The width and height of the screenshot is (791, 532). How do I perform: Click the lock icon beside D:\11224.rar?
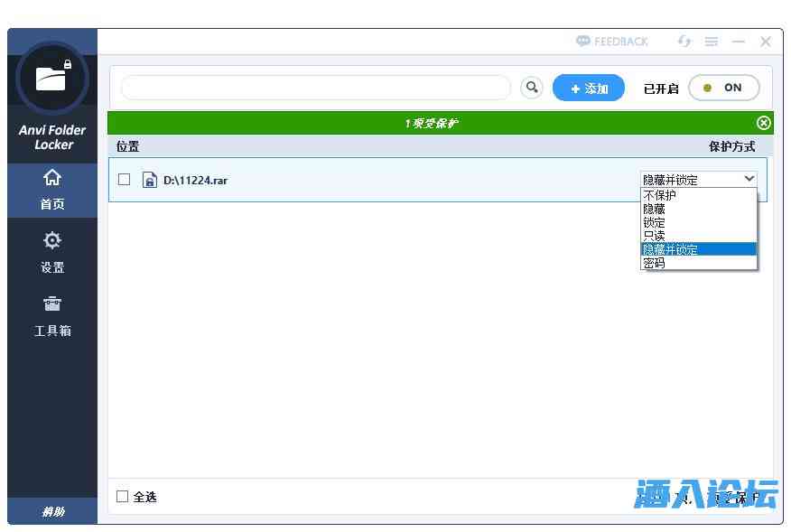147,179
